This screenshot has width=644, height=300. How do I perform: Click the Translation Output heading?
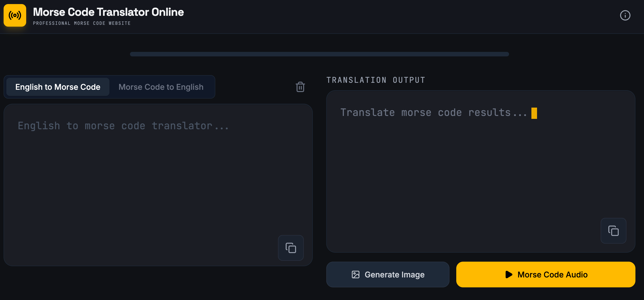click(375, 80)
